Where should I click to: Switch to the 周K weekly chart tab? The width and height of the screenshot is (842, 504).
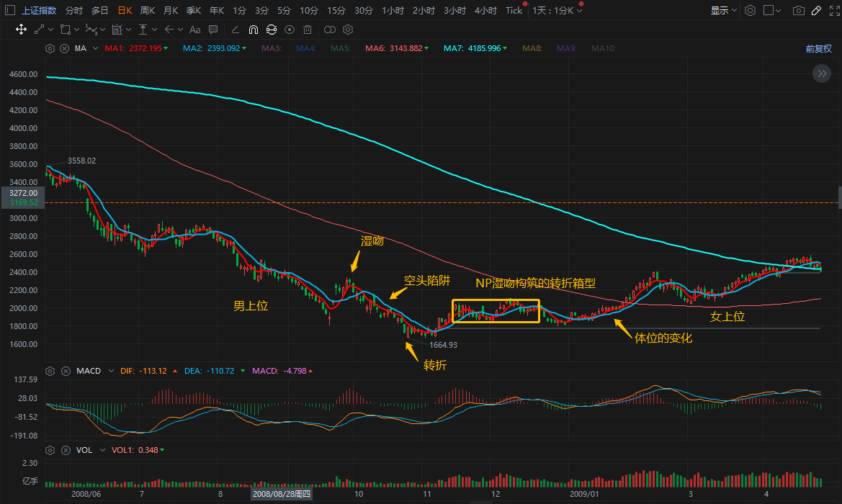point(148,11)
